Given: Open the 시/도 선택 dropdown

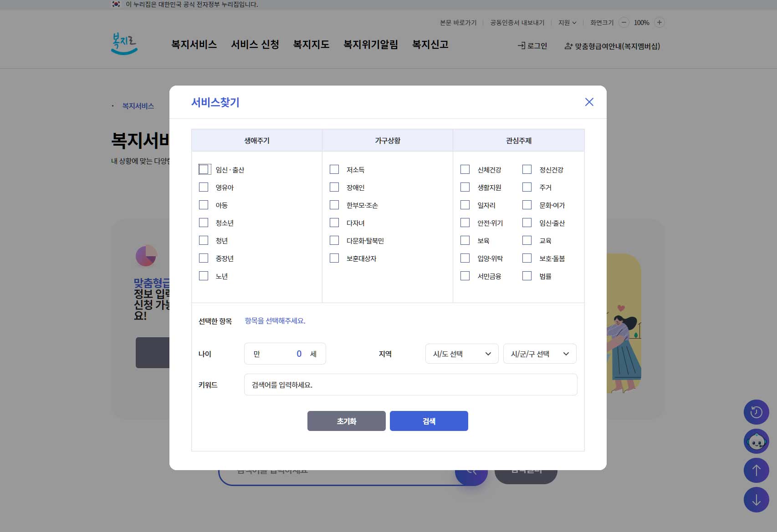Looking at the screenshot, I should 461,354.
